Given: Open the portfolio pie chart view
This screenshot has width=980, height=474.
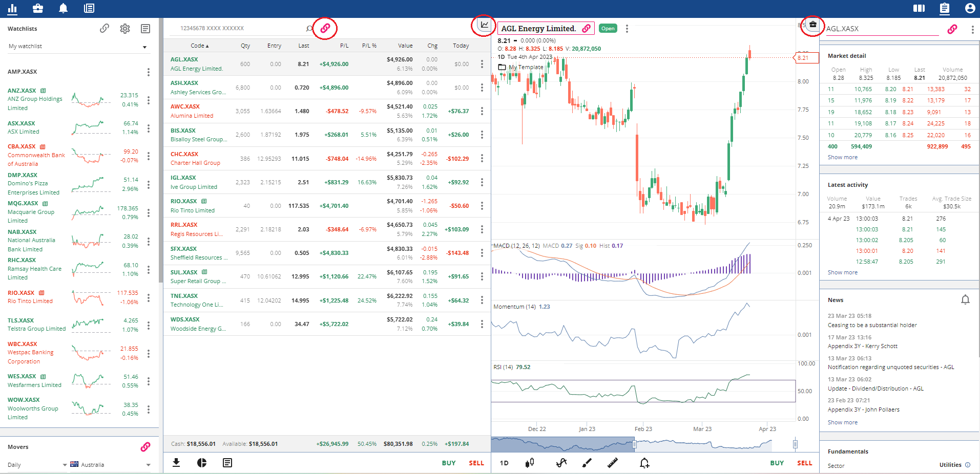Looking at the screenshot, I should (202, 463).
